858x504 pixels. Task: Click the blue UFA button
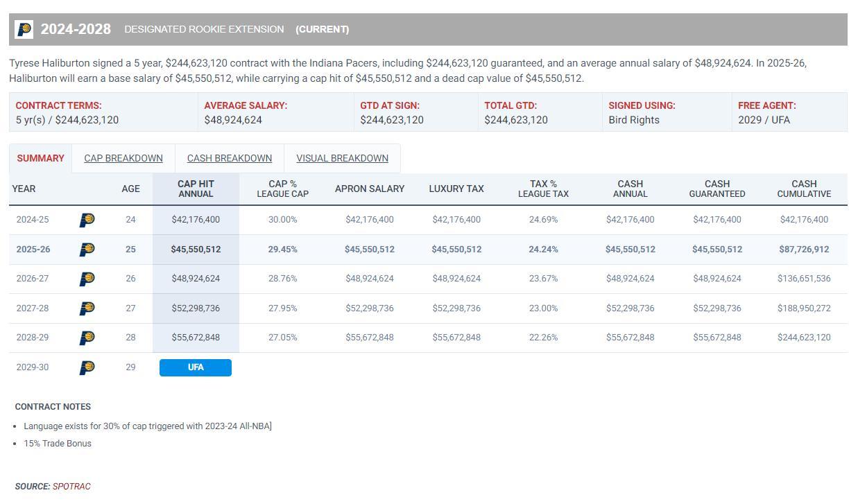(196, 367)
